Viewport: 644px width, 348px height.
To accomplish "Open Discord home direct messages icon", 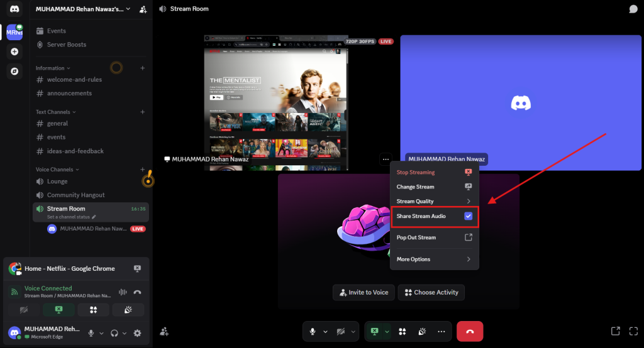I will pos(14,9).
